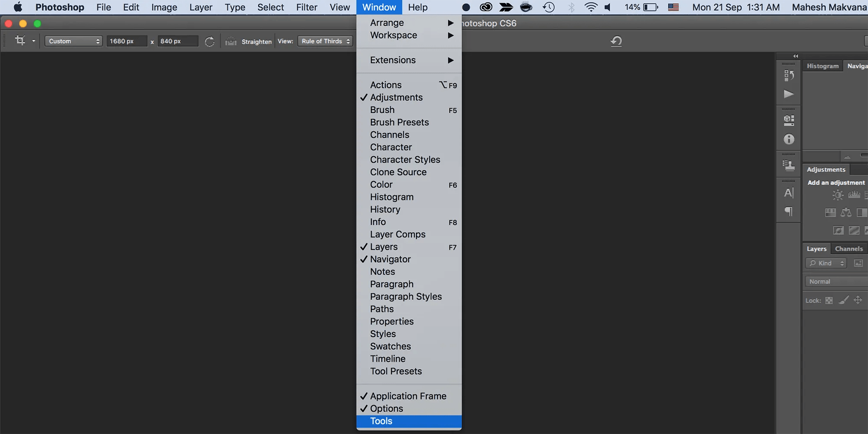This screenshot has width=868, height=434.
Task: Add a Color Balance adjustment
Action: (845, 212)
